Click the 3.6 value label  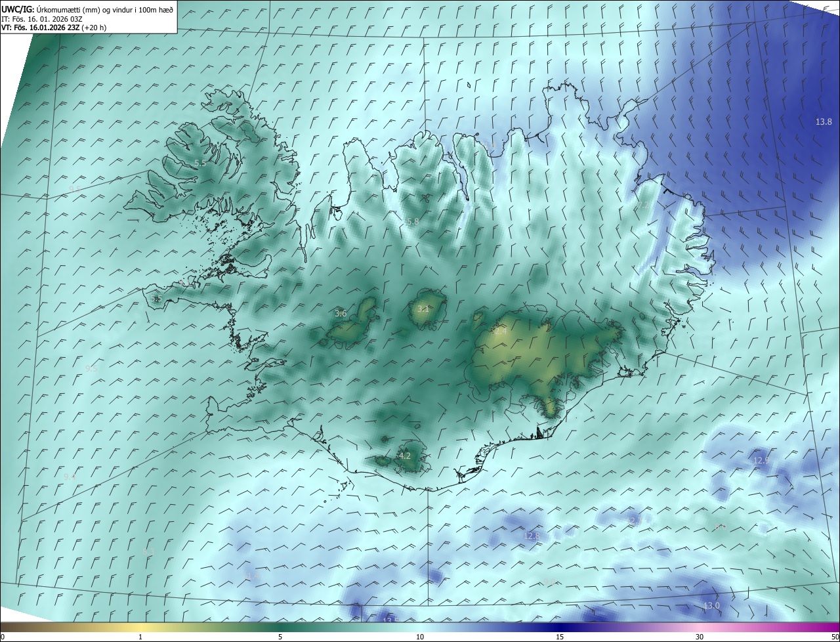(341, 313)
